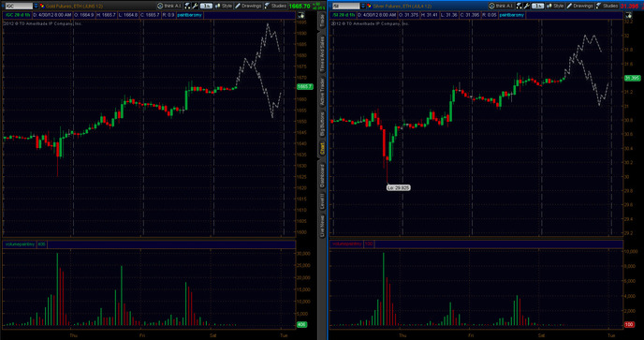644x340 pixels.
Task: Open the 1h timeframe selector on gold chart
Action: 206,6
